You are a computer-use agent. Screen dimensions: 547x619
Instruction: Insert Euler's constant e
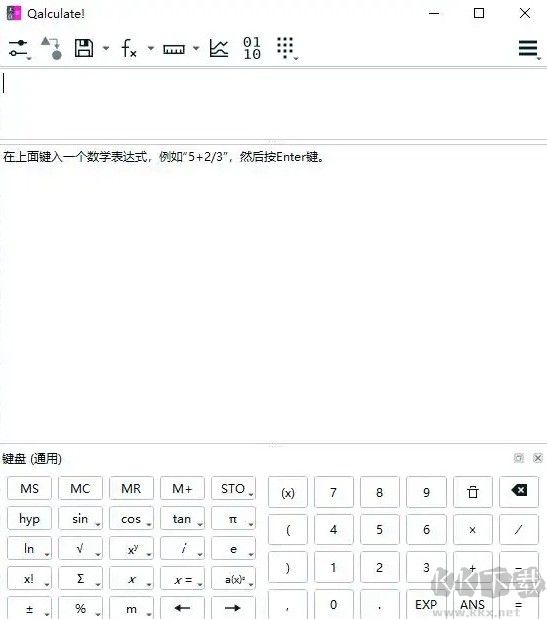233,548
